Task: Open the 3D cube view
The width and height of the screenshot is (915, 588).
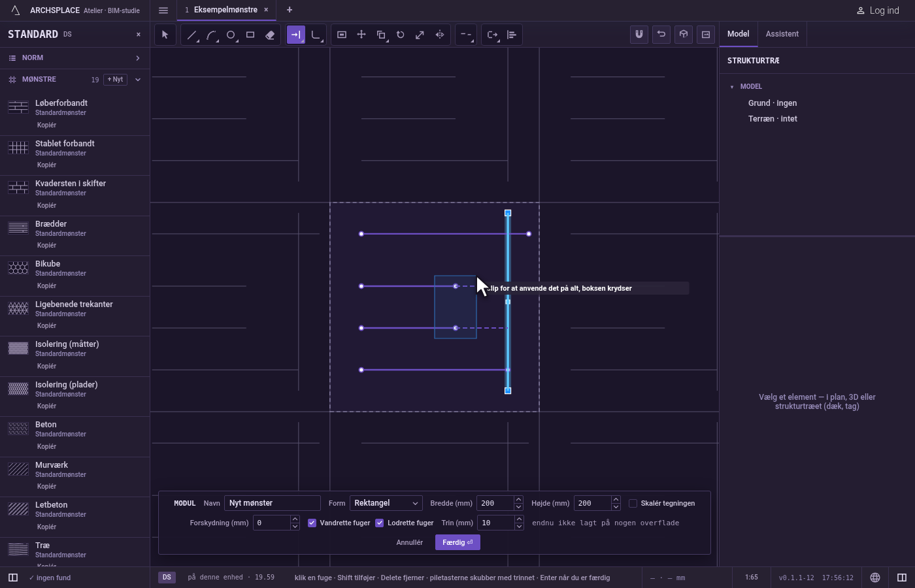Action: (x=684, y=35)
